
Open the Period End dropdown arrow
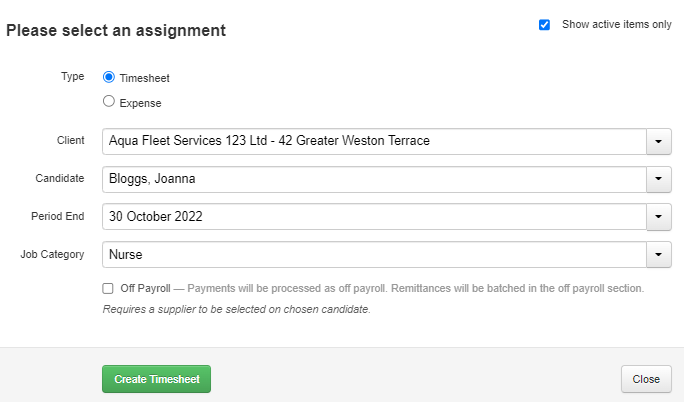pos(659,217)
